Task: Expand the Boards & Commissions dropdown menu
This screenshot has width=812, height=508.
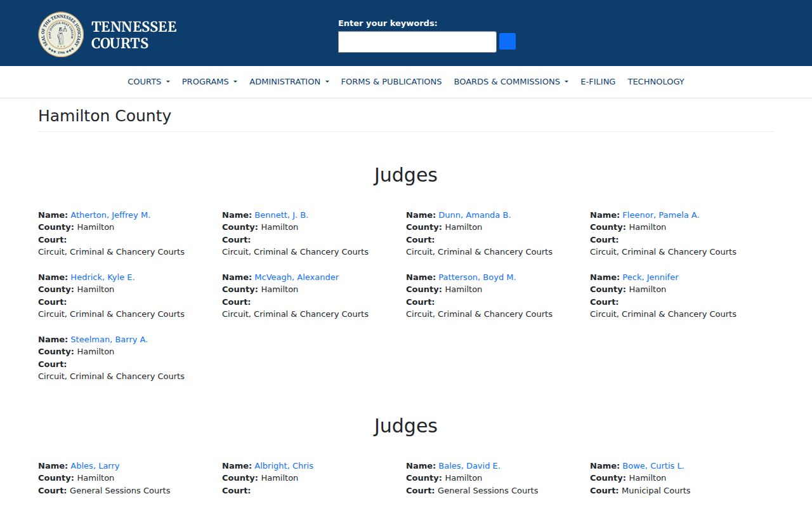Action: 511,81
